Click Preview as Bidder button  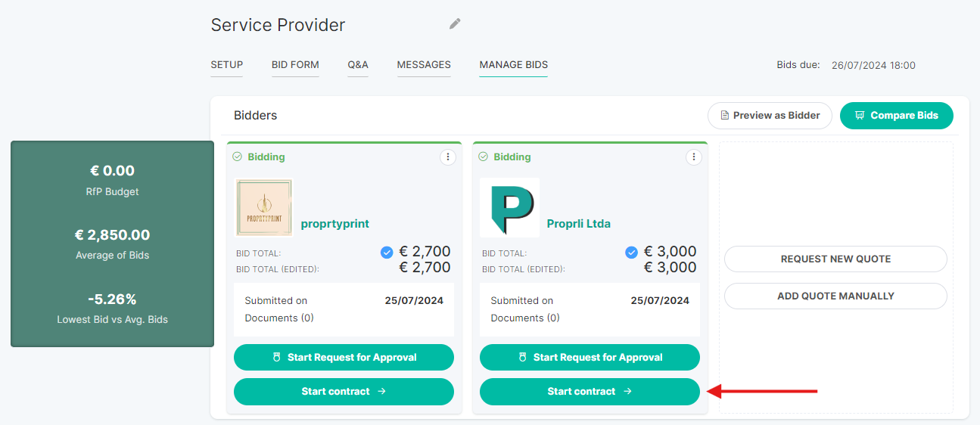(x=770, y=116)
